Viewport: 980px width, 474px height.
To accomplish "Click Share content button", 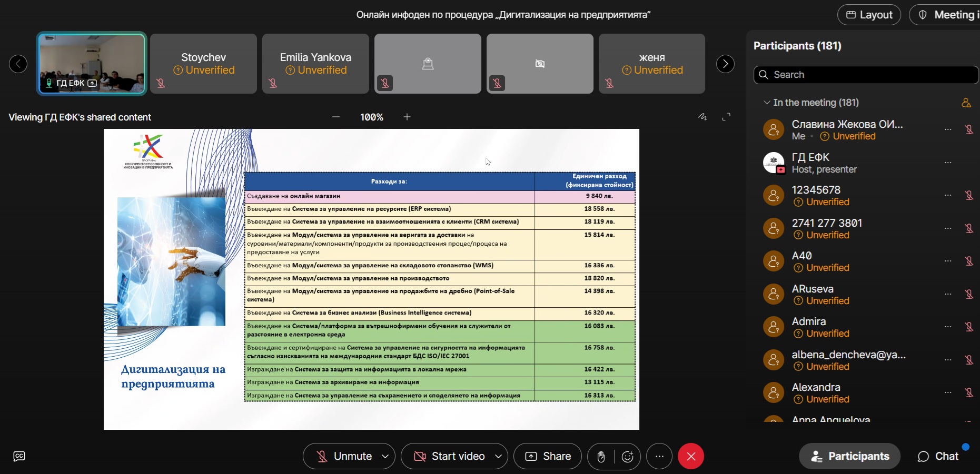I will pyautogui.click(x=548, y=457).
